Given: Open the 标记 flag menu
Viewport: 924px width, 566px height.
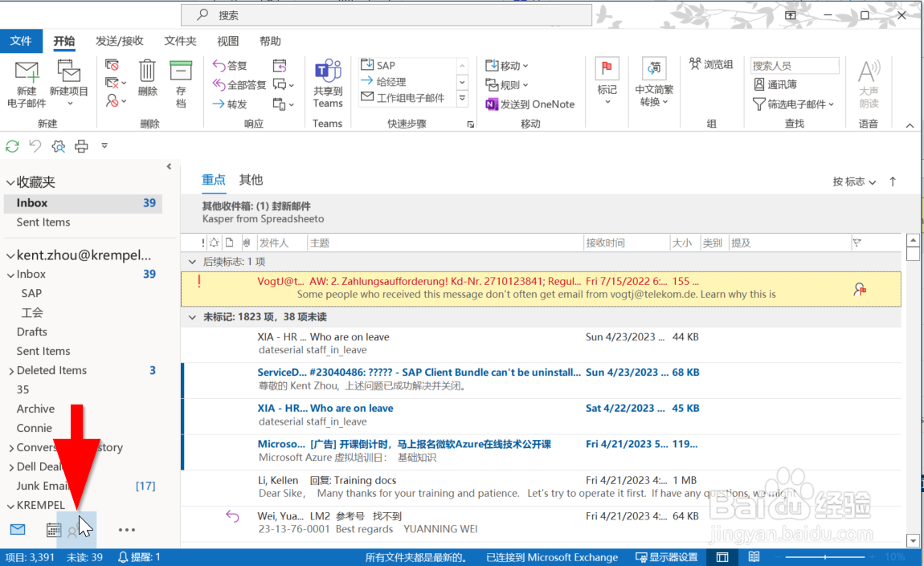Looking at the screenshot, I should tap(607, 83).
